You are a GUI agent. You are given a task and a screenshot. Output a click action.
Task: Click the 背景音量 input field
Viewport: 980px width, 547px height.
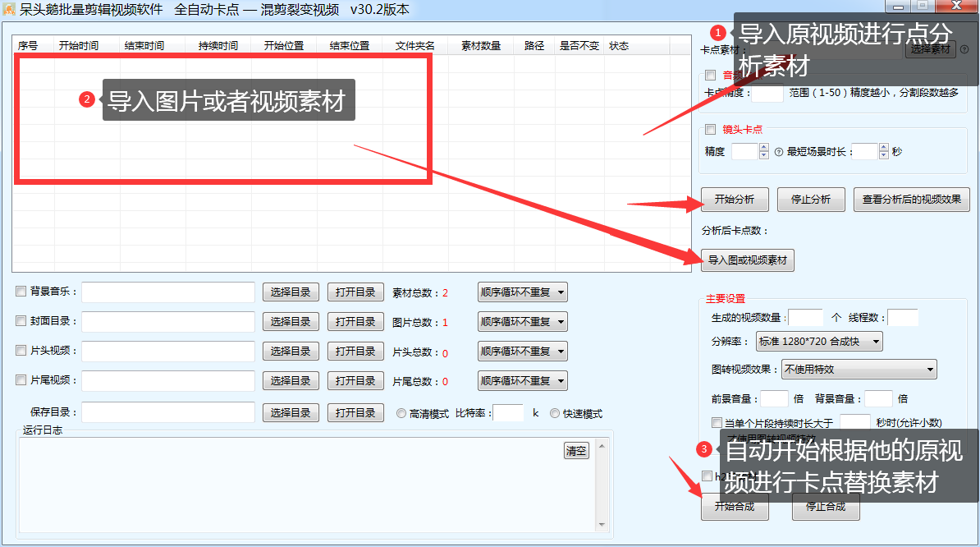[878, 398]
